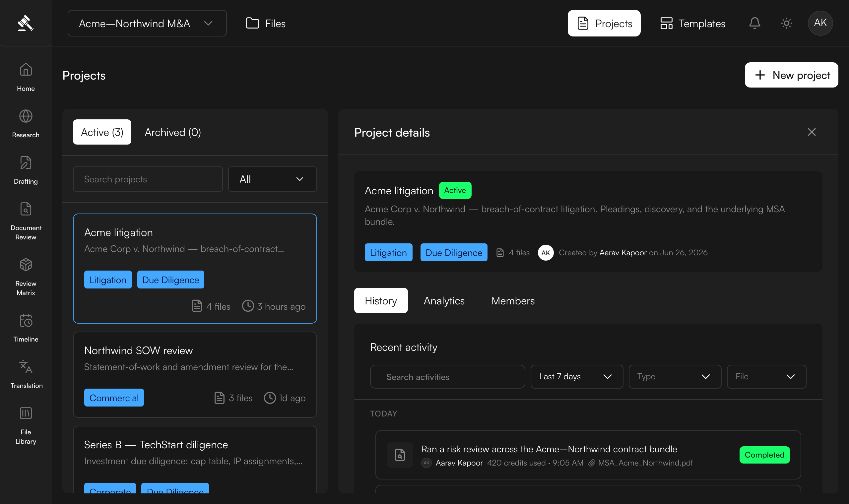This screenshot has width=849, height=504.
Task: Click the notifications bell icon
Action: [x=754, y=23]
